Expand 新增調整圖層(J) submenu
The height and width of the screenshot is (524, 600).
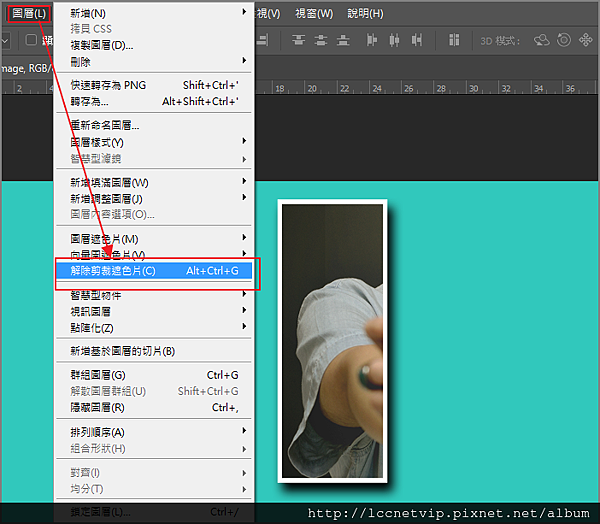tap(153, 199)
